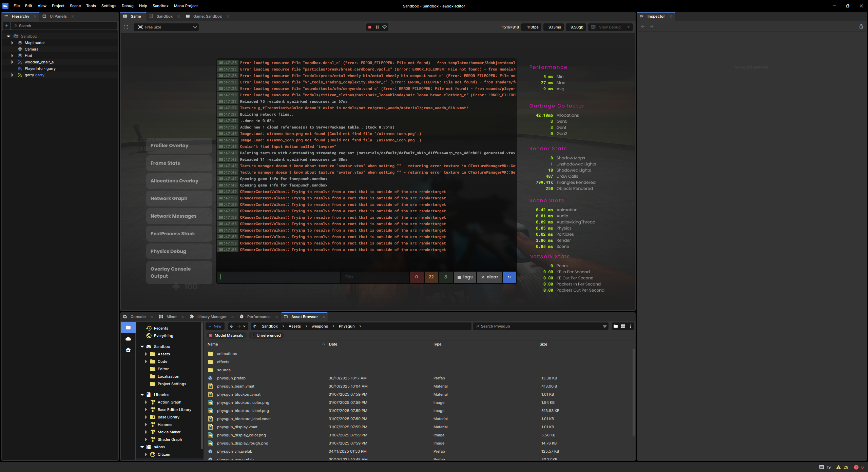Clear the console output

(x=489, y=277)
